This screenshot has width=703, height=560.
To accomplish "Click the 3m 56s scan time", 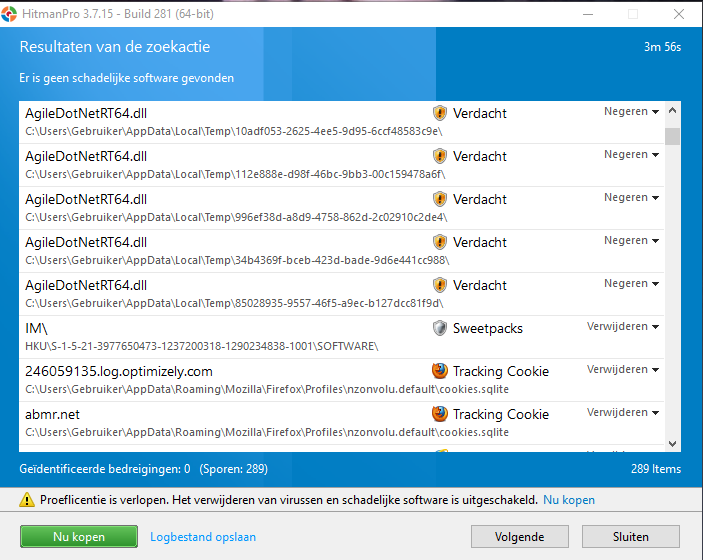I will click(663, 47).
